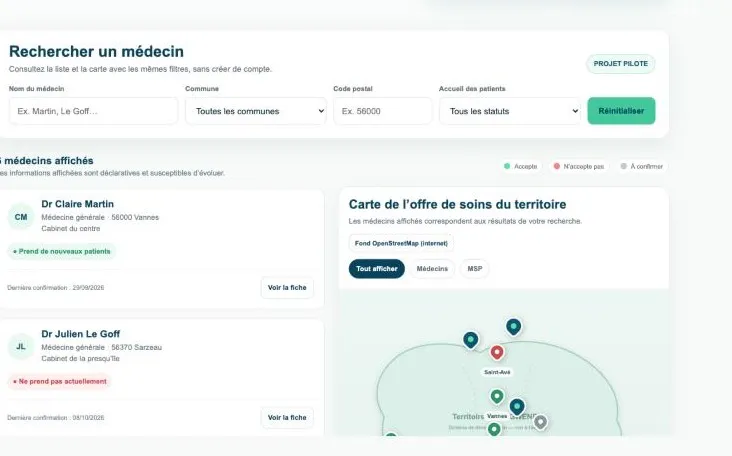This screenshot has height=456, width=732.
Task: Select the dark teal pin right of the Vannes label
Action: tap(517, 407)
